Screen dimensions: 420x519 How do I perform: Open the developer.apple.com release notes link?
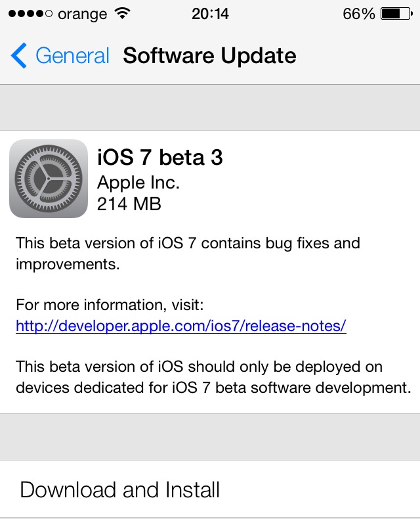[x=180, y=326]
